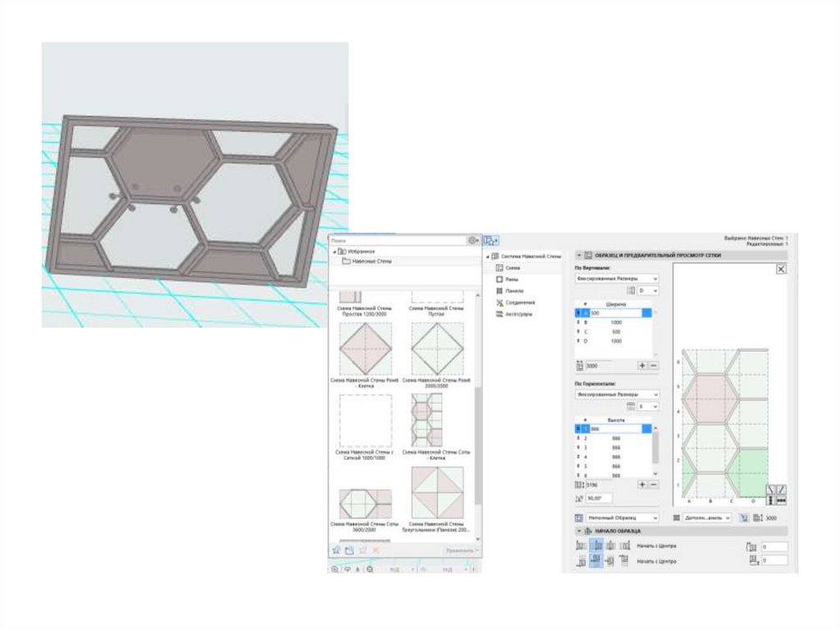Click the Применить button in favorites panel
This screenshot has width=840, height=629.
(460, 550)
